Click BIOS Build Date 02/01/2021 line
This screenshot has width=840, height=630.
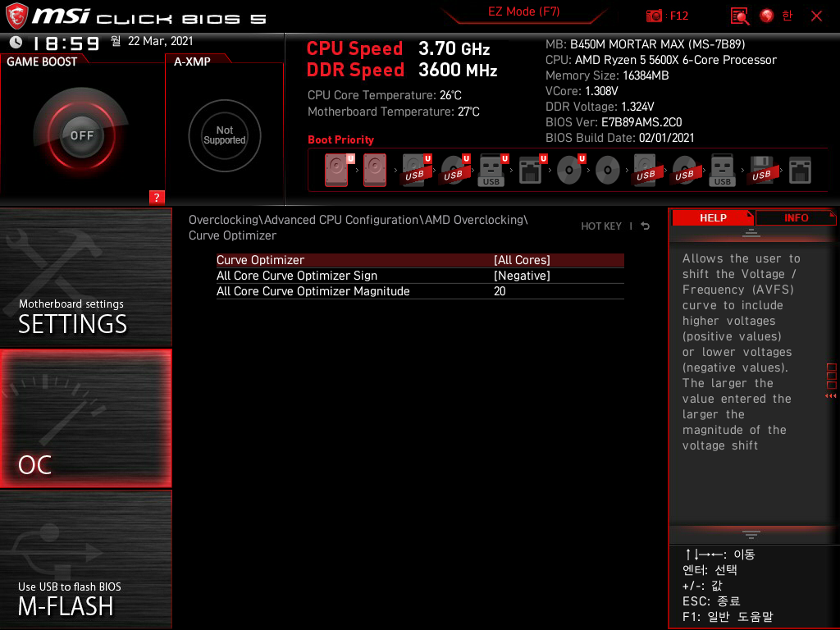620,138
